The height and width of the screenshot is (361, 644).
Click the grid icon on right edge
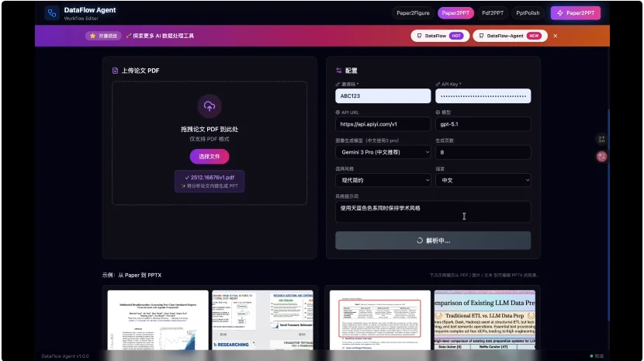(x=601, y=140)
